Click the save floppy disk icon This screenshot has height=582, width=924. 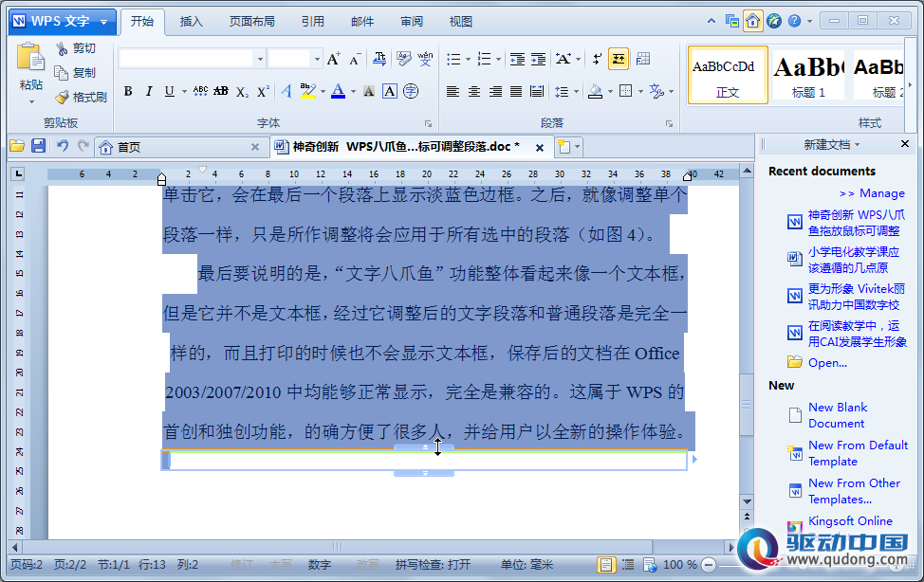pos(38,146)
